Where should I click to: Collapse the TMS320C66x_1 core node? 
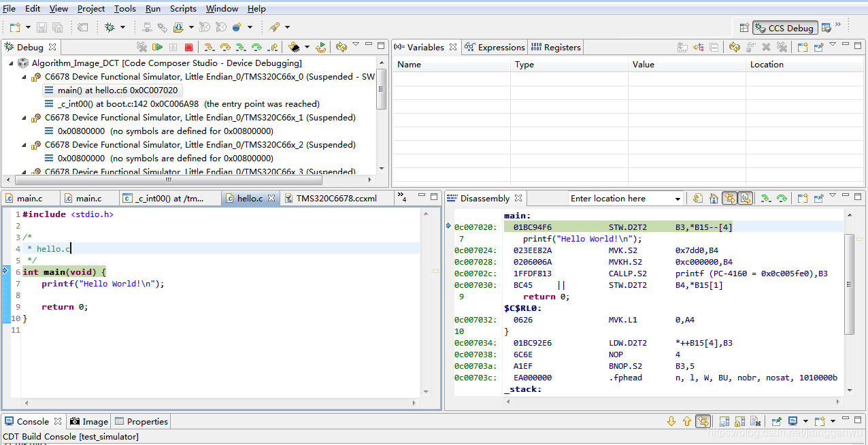coord(24,117)
